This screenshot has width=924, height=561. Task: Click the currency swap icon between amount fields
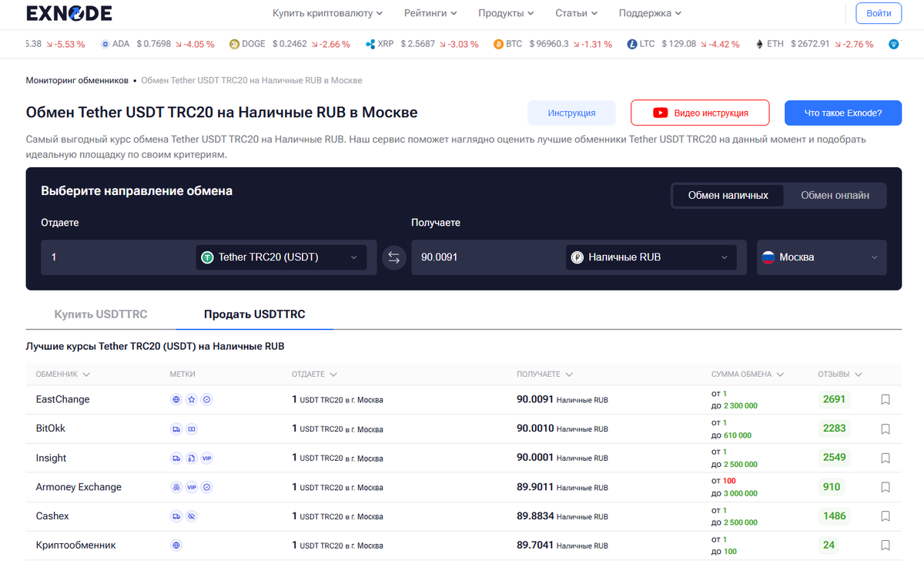tap(393, 257)
